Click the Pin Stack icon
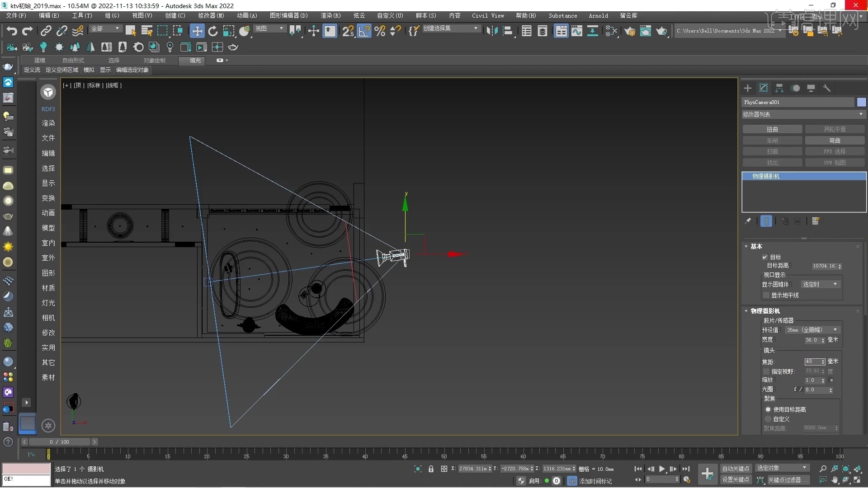The image size is (868, 488). [748, 221]
